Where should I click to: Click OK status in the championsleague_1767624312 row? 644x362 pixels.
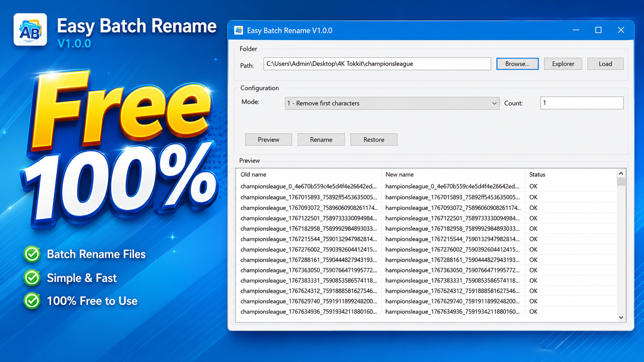[x=533, y=291]
